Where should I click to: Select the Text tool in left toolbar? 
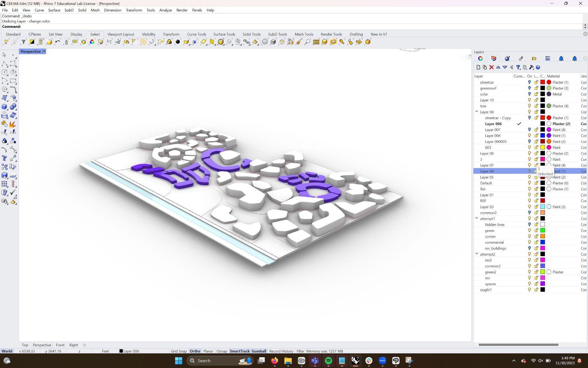point(4,158)
